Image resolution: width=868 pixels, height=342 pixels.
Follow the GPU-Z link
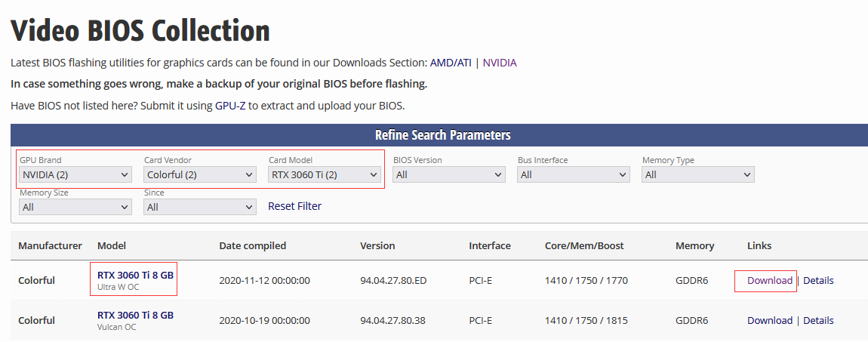[x=230, y=106]
